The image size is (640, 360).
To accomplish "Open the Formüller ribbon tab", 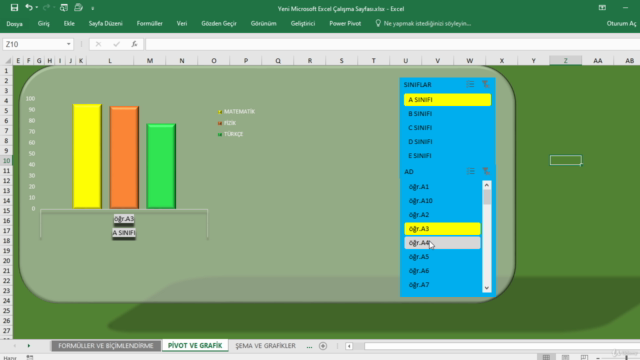I will pos(149,24).
